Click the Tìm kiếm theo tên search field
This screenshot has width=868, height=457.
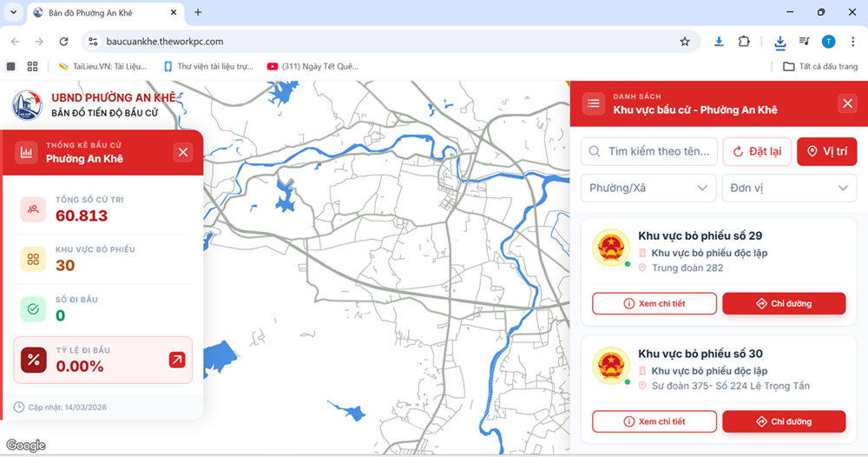click(658, 151)
